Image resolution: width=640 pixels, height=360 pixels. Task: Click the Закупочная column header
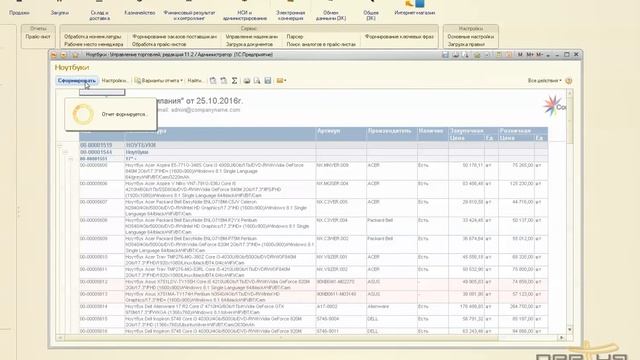coord(473,131)
